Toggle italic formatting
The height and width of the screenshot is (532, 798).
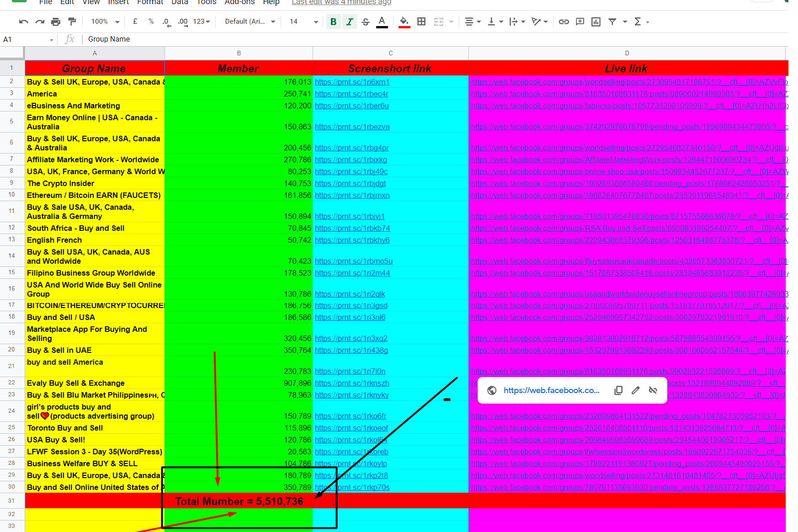pos(350,21)
